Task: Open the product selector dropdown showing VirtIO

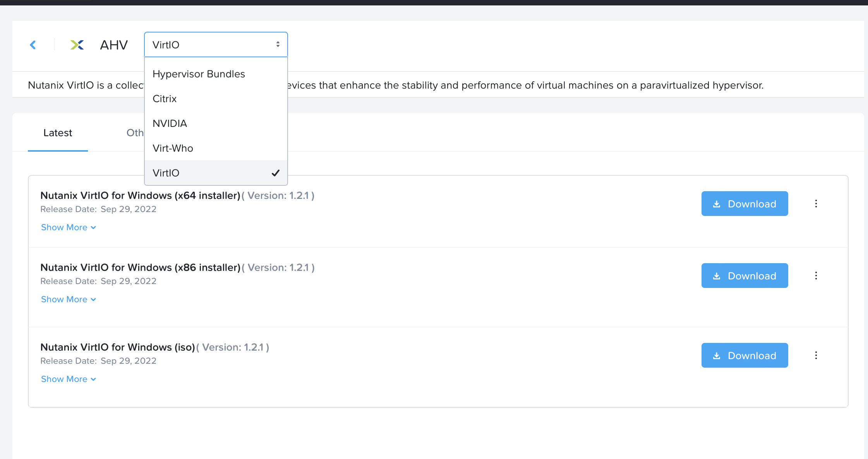Action: 216,45
